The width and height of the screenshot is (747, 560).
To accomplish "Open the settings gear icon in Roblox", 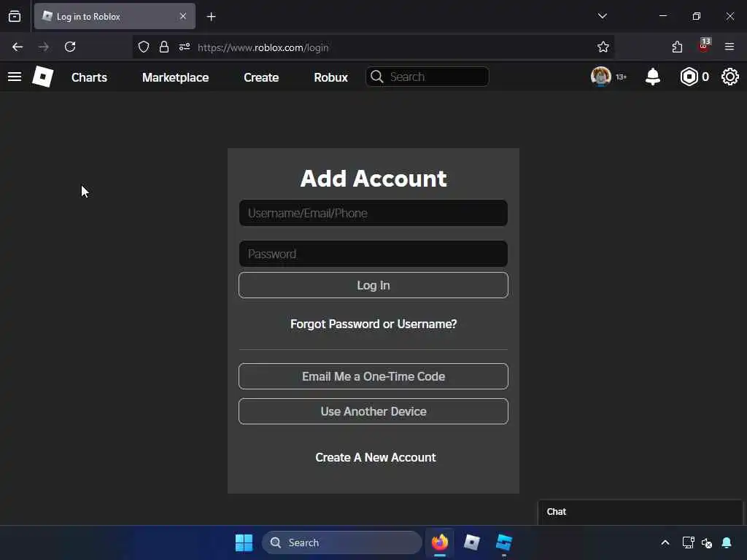I will [x=729, y=77].
